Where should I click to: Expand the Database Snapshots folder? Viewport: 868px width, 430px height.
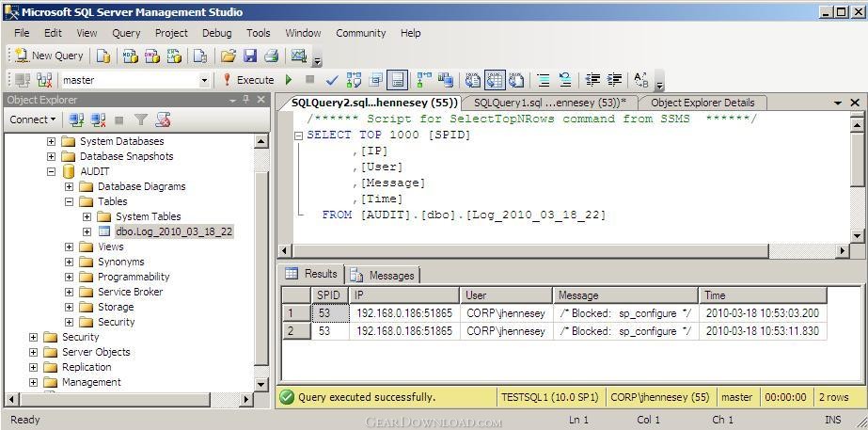[x=51, y=156]
